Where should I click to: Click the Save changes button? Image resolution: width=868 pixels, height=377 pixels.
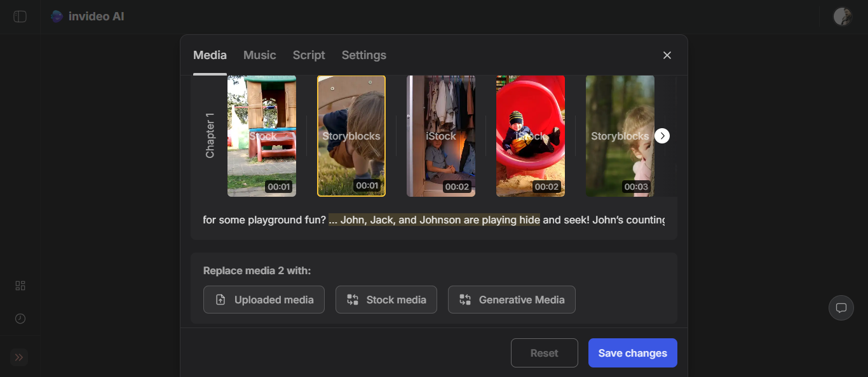point(632,352)
